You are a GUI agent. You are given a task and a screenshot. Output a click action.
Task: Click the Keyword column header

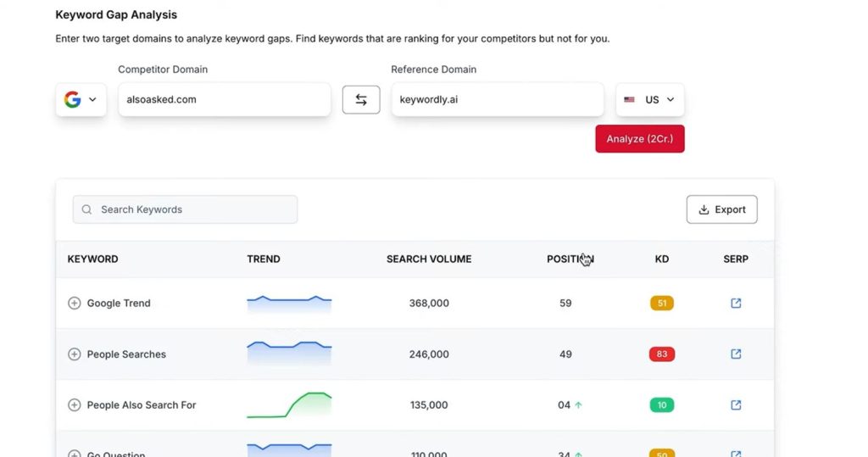point(92,259)
